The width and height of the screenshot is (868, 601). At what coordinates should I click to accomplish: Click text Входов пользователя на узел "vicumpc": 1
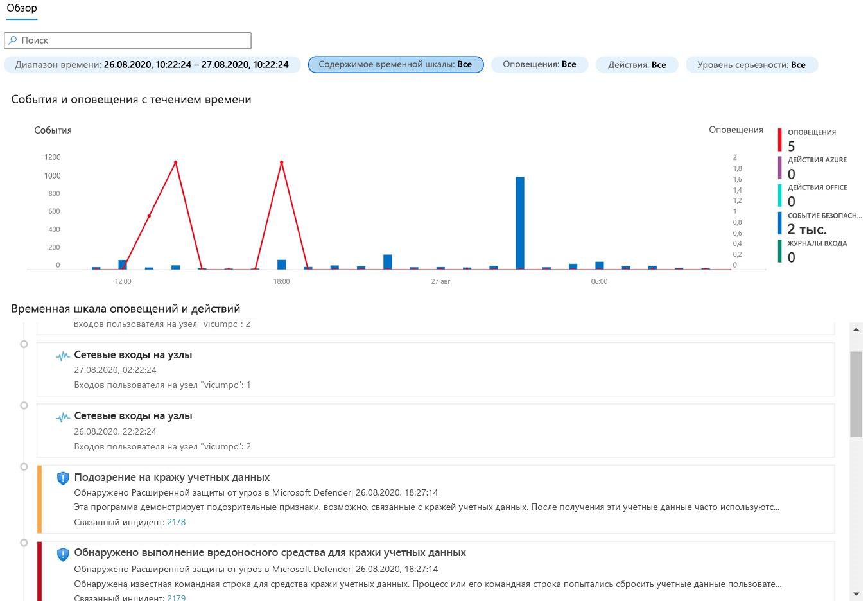[162, 385]
